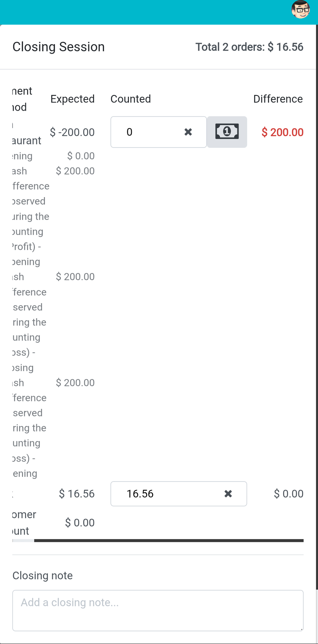Select the red $ 200.00 difference amount
This screenshot has height=644, width=318.
282,132
